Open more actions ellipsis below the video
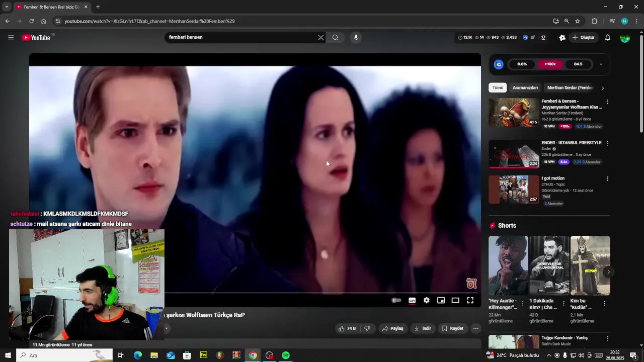644x362 pixels. (x=476, y=328)
